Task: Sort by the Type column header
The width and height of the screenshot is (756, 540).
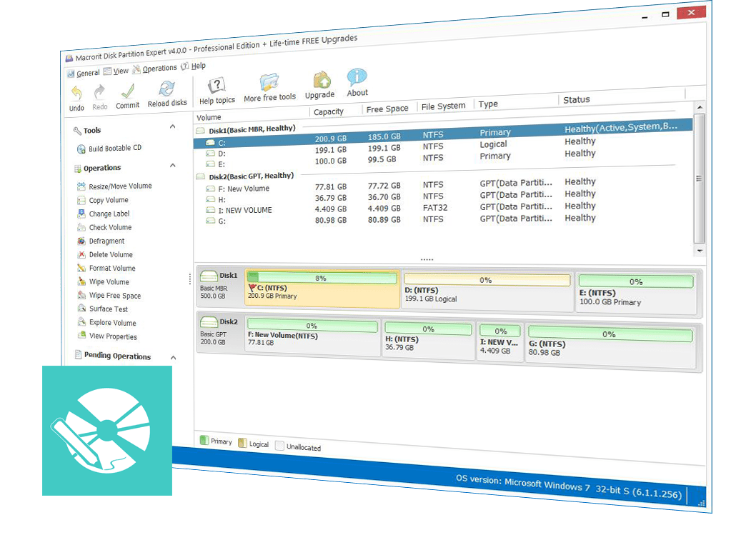Action: point(488,104)
